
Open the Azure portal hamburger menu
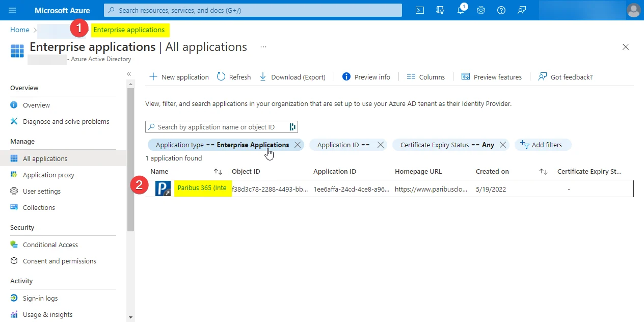click(x=12, y=10)
